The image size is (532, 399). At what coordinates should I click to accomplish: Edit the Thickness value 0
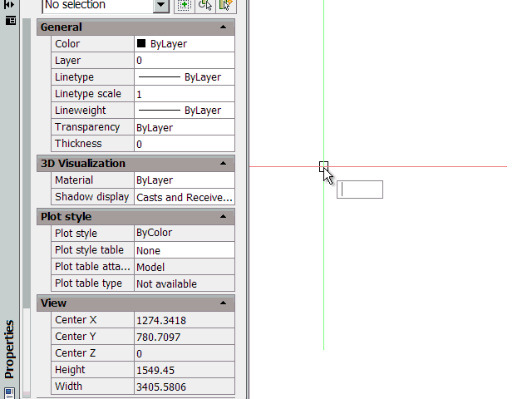point(185,144)
